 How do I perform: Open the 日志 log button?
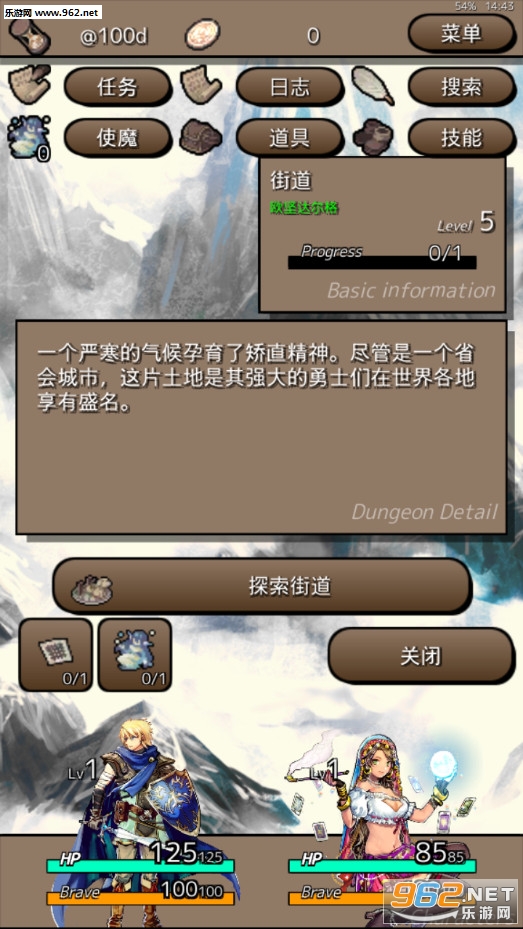(290, 87)
